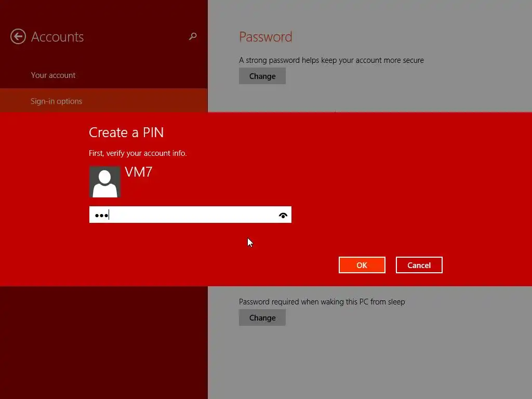Click the 'Password required when waking this PC' text
The image size is (532, 399).
click(x=322, y=302)
